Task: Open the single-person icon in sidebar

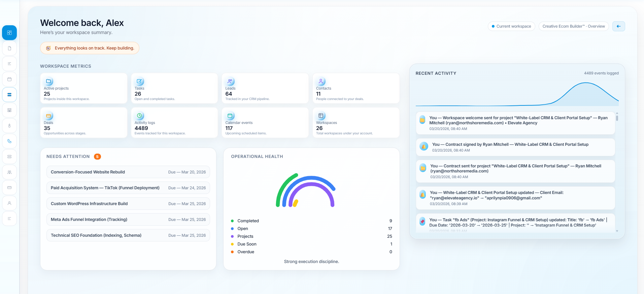Action: coord(9,203)
